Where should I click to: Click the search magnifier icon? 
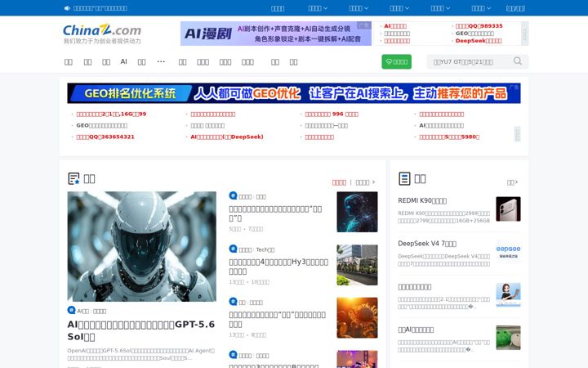pyautogui.click(x=518, y=61)
